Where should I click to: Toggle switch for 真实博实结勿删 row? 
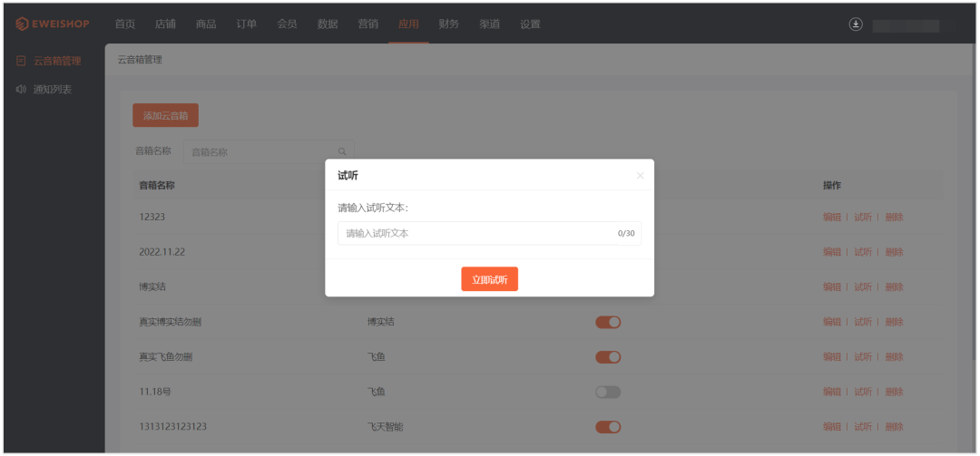[608, 322]
